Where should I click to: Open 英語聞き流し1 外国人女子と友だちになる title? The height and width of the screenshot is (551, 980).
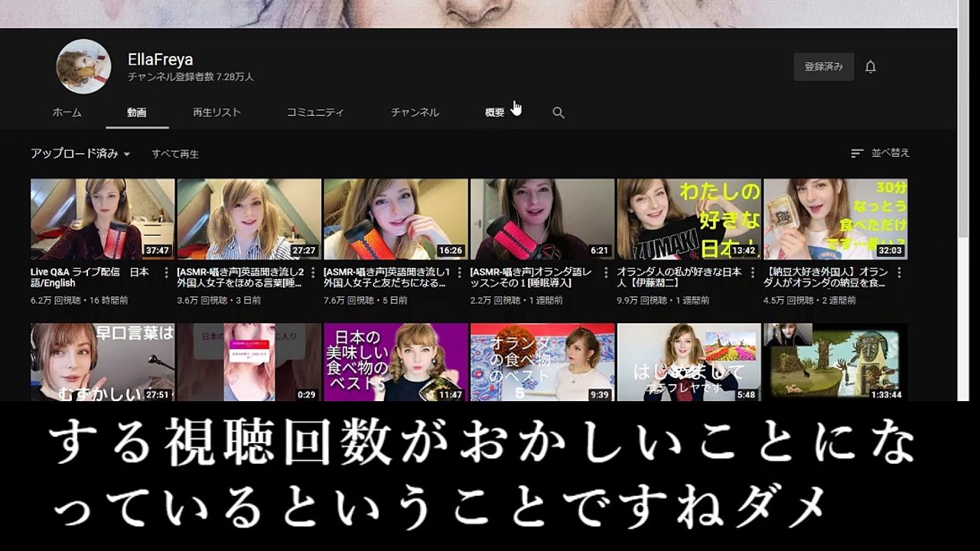[x=386, y=277]
